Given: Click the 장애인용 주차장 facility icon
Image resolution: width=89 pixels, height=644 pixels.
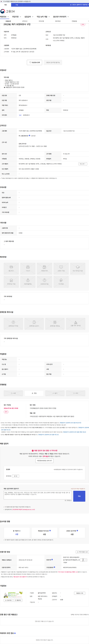Looking at the screenshot, I should click(x=13, y=324).
